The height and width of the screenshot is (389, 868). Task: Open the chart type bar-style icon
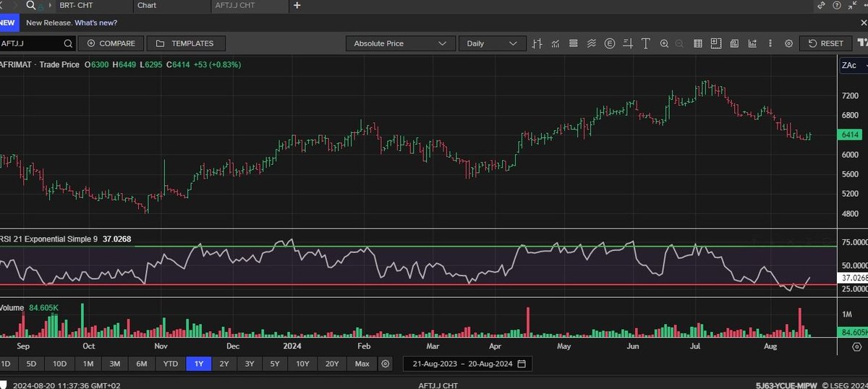click(x=537, y=43)
